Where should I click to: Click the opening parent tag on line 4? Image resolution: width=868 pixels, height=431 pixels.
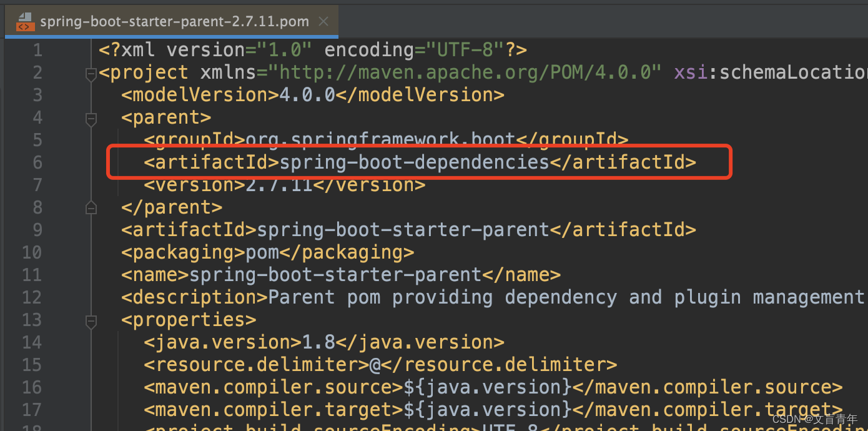(x=166, y=117)
